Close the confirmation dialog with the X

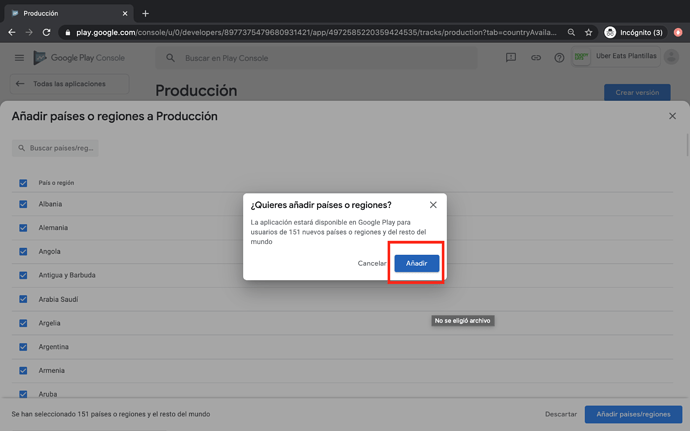click(x=433, y=205)
